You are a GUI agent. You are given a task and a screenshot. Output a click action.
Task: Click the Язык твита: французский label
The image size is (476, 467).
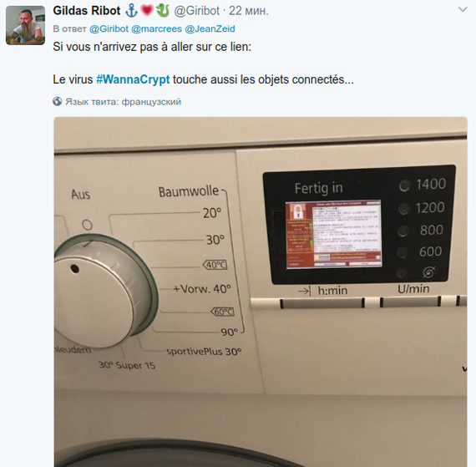(x=124, y=102)
